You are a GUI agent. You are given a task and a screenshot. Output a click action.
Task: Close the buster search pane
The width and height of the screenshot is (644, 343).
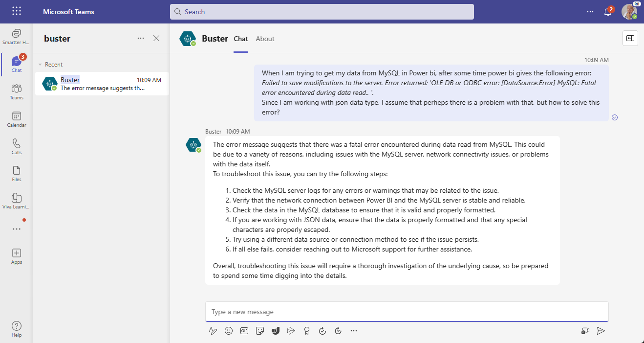coord(156,38)
